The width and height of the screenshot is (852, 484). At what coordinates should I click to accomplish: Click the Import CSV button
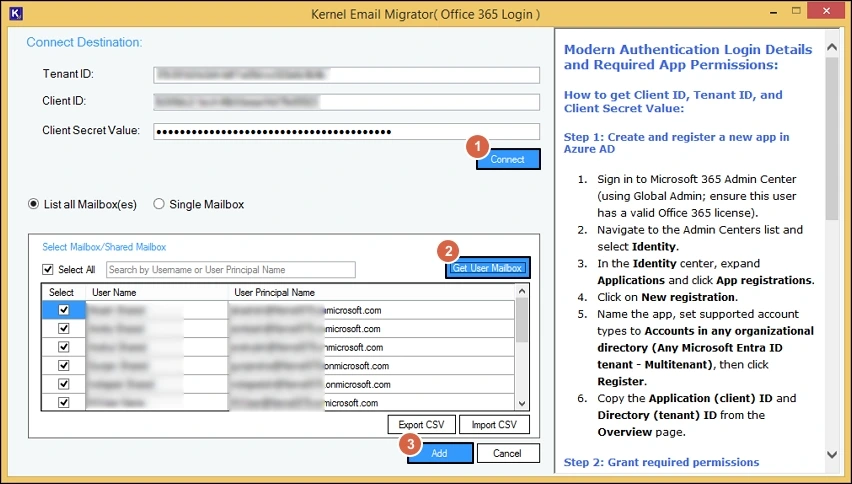coord(494,425)
